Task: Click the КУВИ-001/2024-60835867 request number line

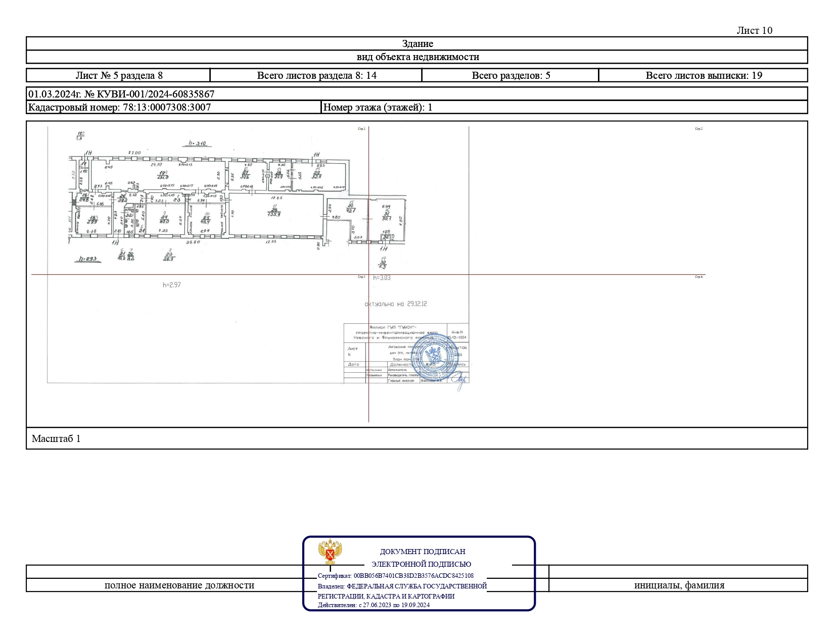Action: 121,94
